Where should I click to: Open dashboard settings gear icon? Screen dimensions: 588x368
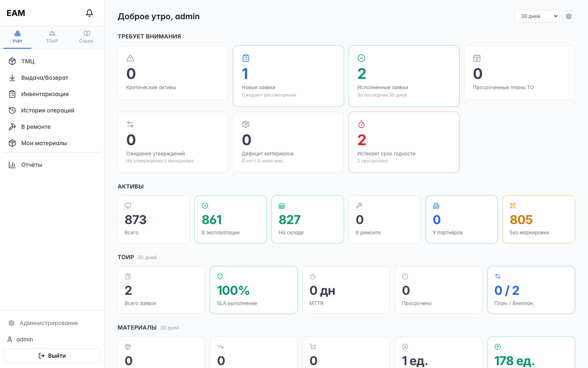tap(569, 16)
